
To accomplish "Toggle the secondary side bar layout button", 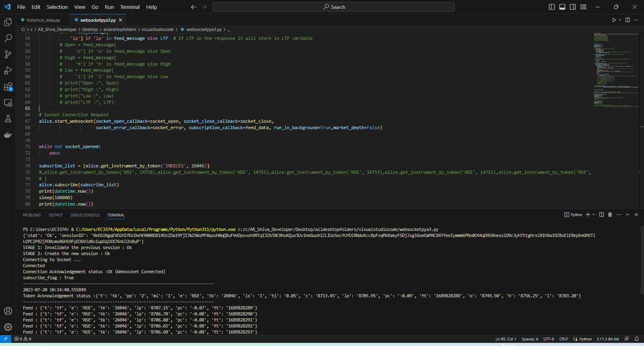I will pyautogui.click(x=573, y=7).
